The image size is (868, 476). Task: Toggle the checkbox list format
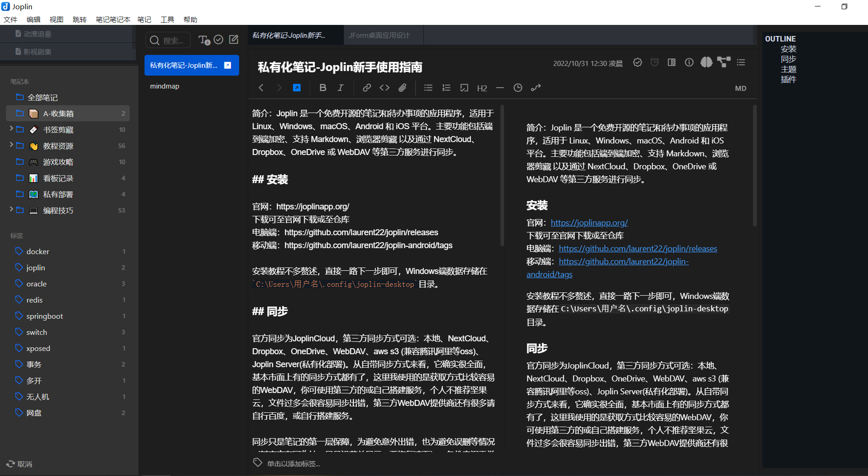pyautogui.click(x=464, y=88)
